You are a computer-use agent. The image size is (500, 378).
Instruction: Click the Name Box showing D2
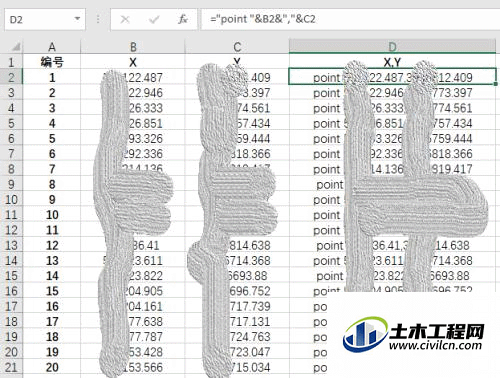[x=45, y=19]
